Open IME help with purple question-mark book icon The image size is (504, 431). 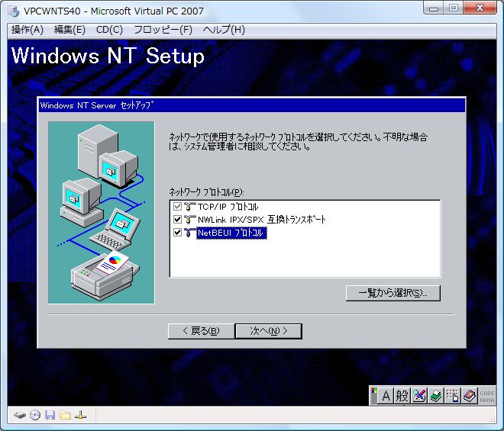click(x=470, y=396)
